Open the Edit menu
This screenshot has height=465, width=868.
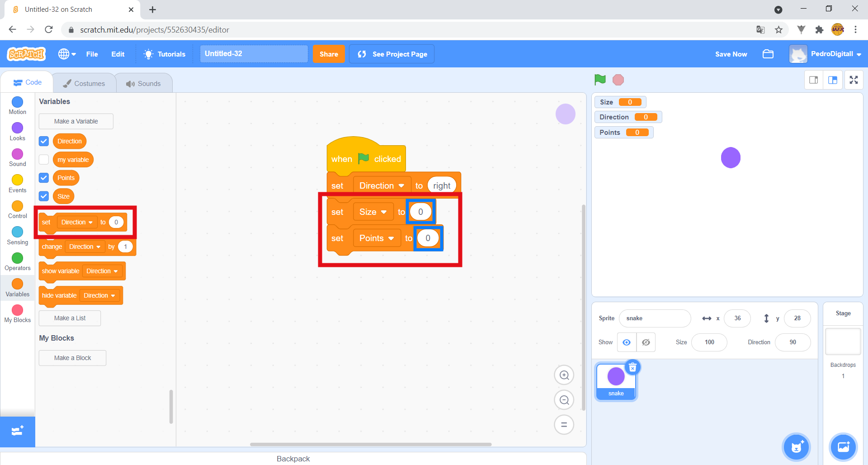118,54
